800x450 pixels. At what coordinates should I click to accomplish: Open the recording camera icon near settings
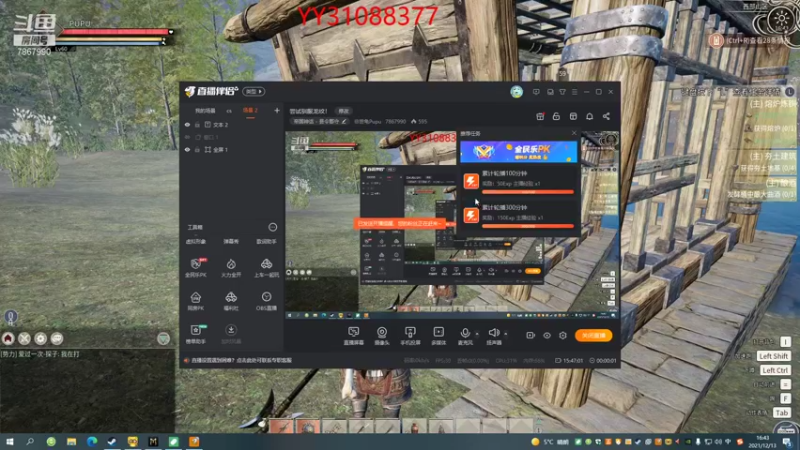531,335
